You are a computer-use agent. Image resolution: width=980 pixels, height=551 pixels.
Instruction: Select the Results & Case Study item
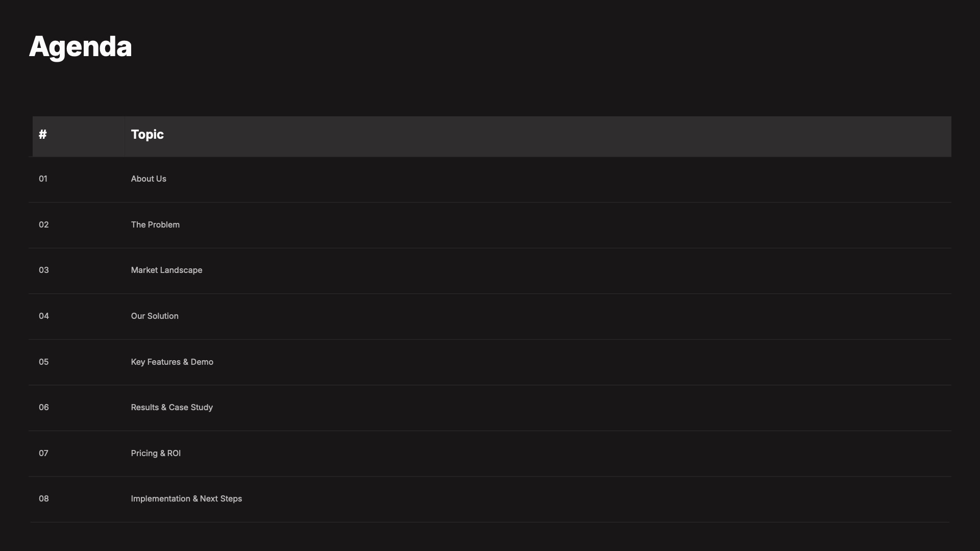[x=171, y=408]
